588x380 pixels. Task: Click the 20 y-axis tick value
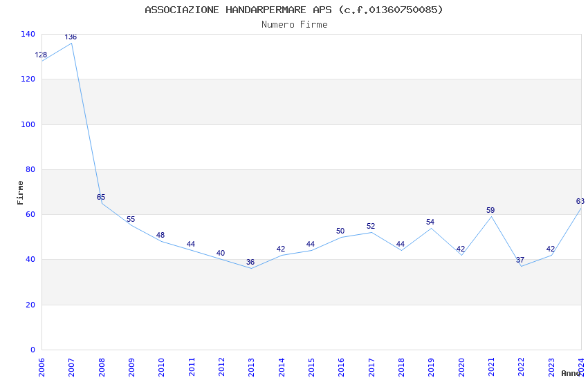pyautogui.click(x=30, y=305)
